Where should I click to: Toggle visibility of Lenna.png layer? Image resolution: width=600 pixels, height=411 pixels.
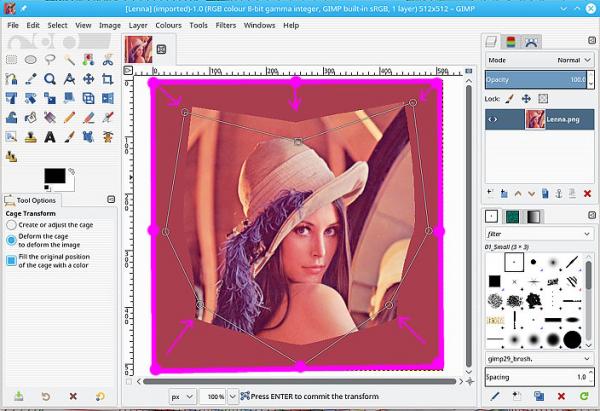pos(492,119)
